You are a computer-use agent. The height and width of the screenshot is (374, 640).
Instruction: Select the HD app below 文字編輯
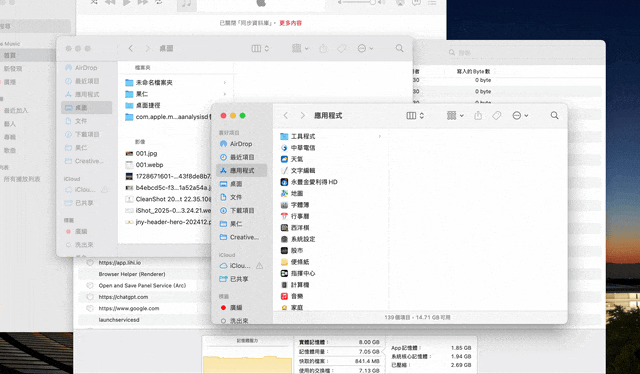pos(309,182)
